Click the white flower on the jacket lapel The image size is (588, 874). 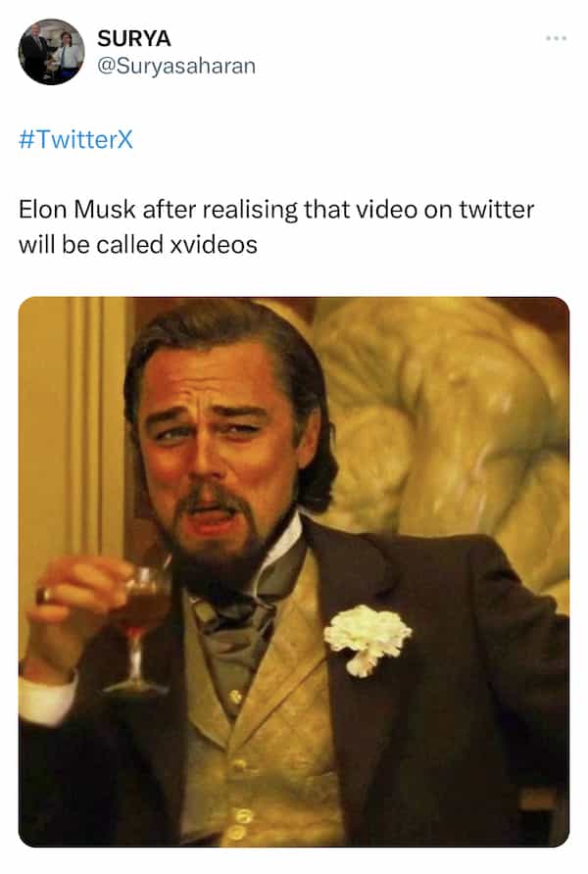(x=367, y=639)
